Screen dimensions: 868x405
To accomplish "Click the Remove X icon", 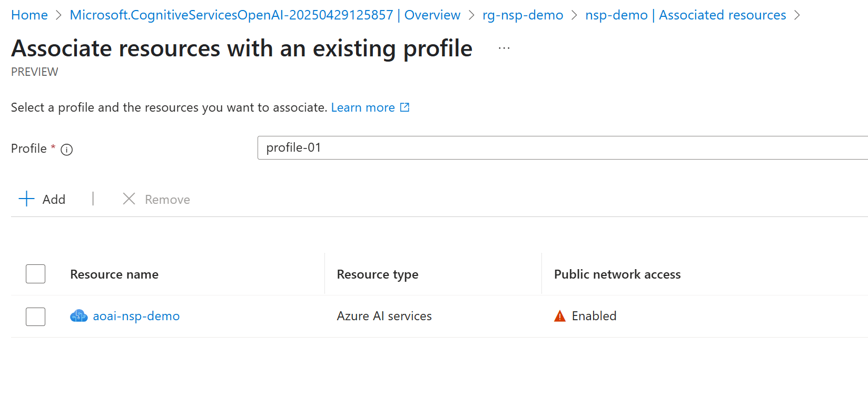I will click(x=129, y=199).
